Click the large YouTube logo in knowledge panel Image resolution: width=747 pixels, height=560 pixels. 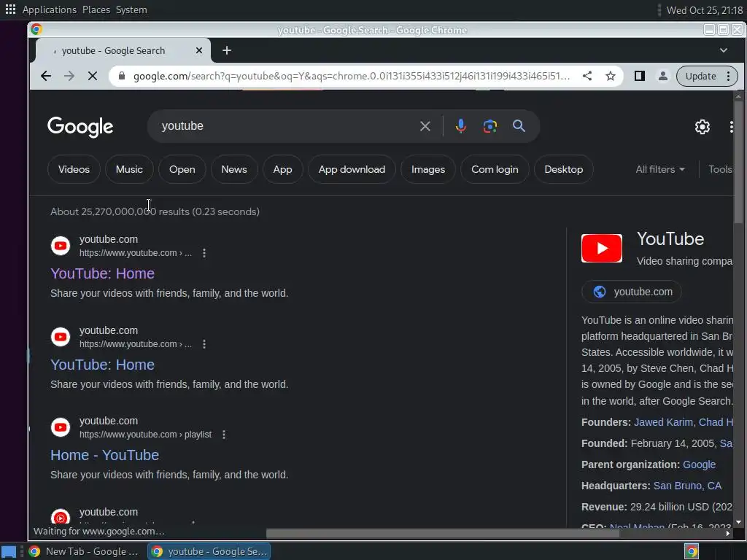pyautogui.click(x=601, y=248)
